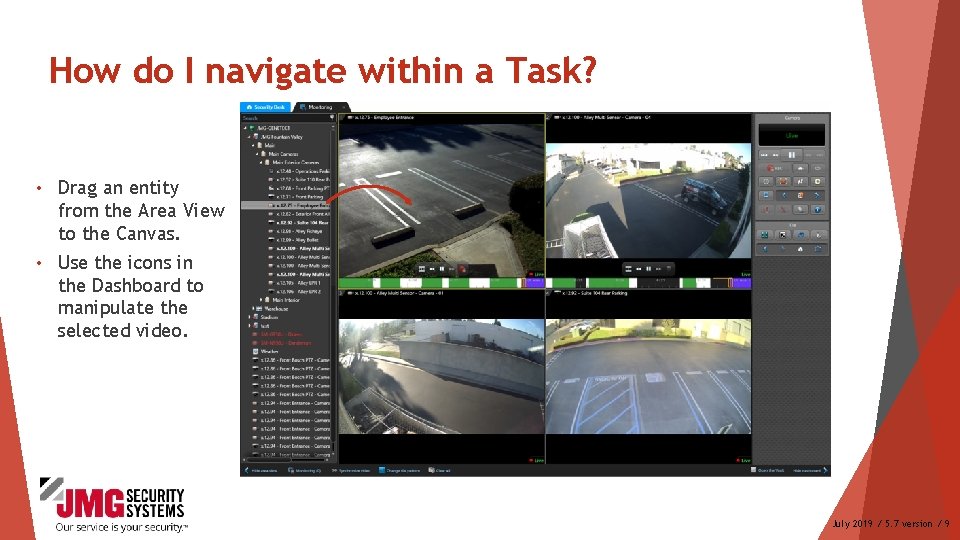
Task: Click the Change tile pattern button
Action: pyautogui.click(x=399, y=470)
